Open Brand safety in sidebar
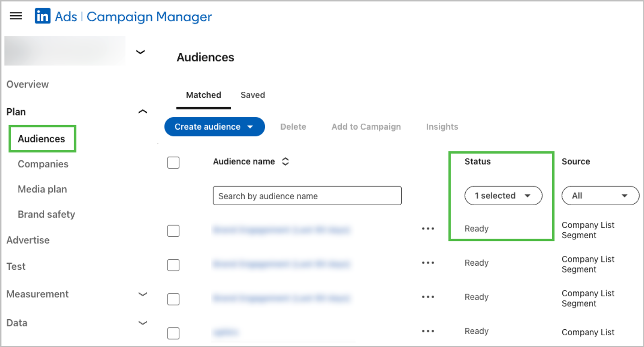 click(46, 215)
